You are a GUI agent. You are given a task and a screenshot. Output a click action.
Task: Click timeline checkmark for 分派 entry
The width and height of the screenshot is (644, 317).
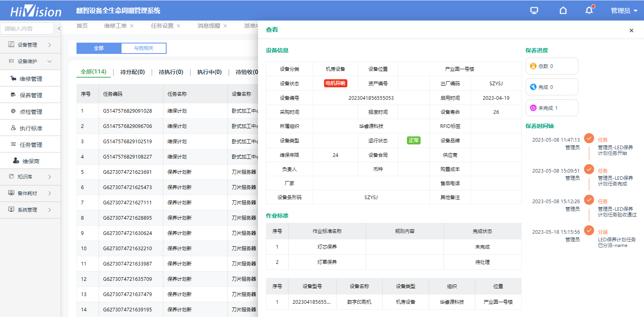[589, 231]
